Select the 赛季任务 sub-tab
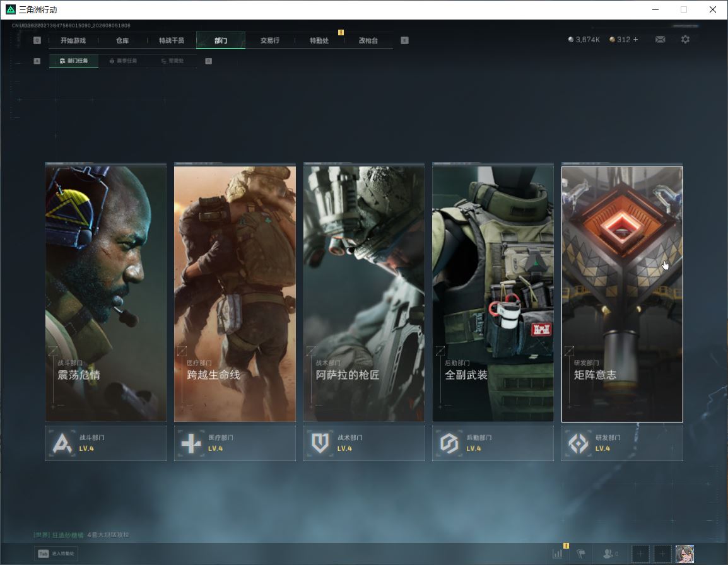The width and height of the screenshot is (728, 565). 123,61
